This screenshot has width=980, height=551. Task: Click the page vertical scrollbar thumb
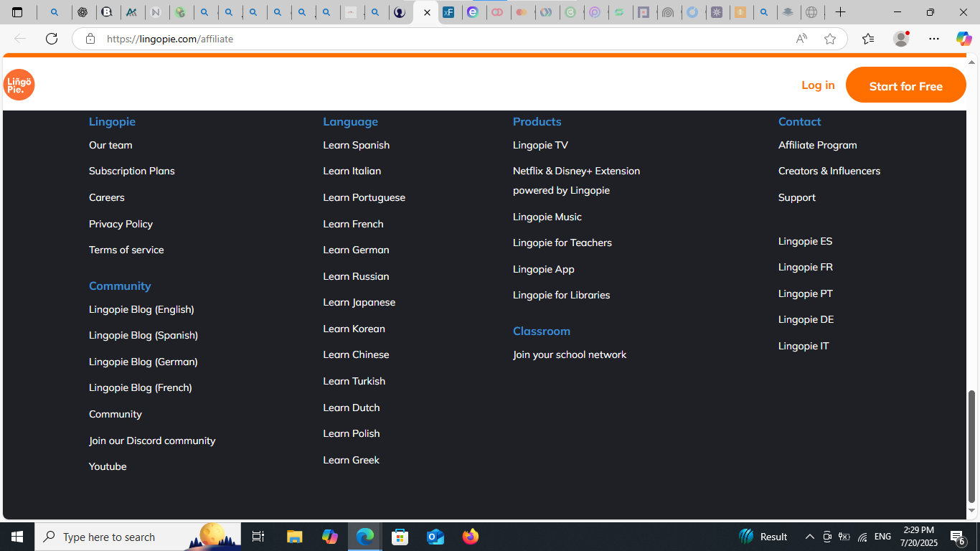[x=972, y=446]
